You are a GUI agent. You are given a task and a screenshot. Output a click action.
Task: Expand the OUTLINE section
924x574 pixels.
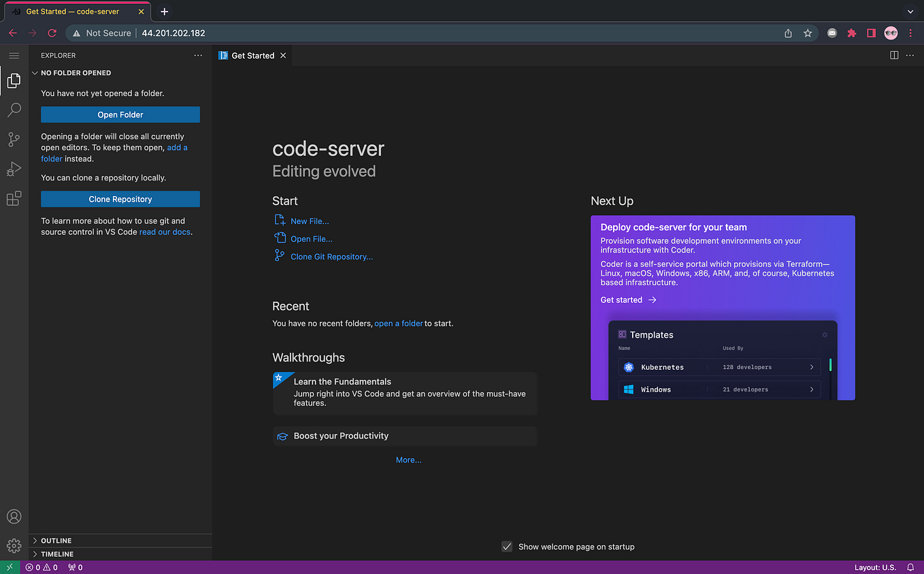click(x=58, y=540)
